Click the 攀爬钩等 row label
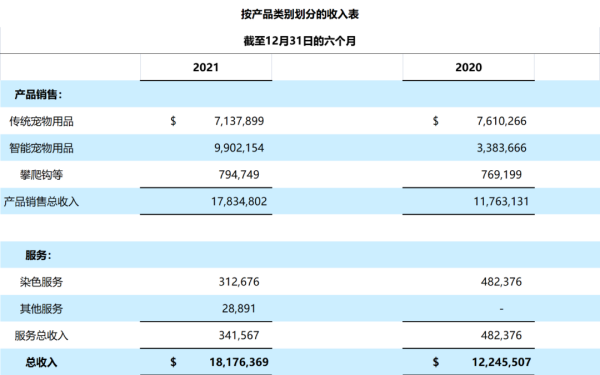Screen dimensions: 600x375 click(41, 175)
